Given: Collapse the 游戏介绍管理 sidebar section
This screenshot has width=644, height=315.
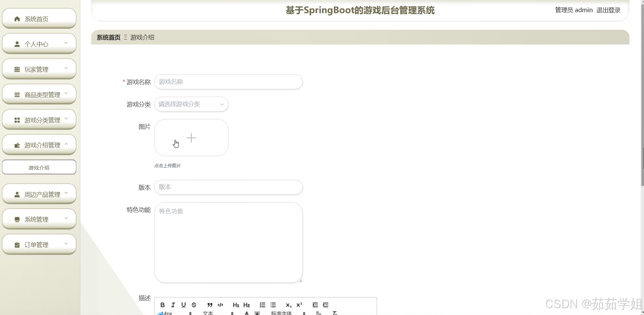Looking at the screenshot, I should tap(39, 145).
